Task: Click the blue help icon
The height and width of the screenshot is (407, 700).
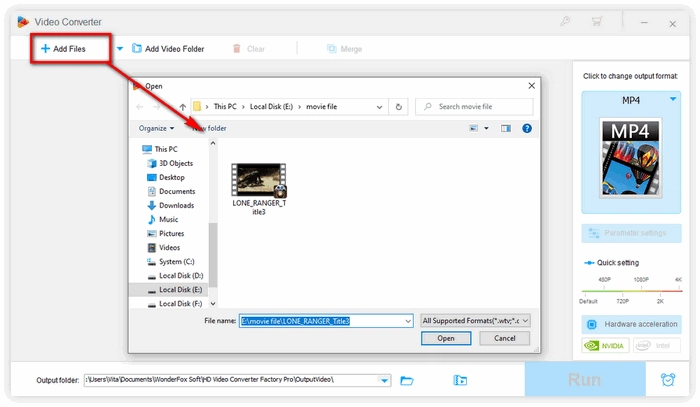Action: (x=527, y=129)
